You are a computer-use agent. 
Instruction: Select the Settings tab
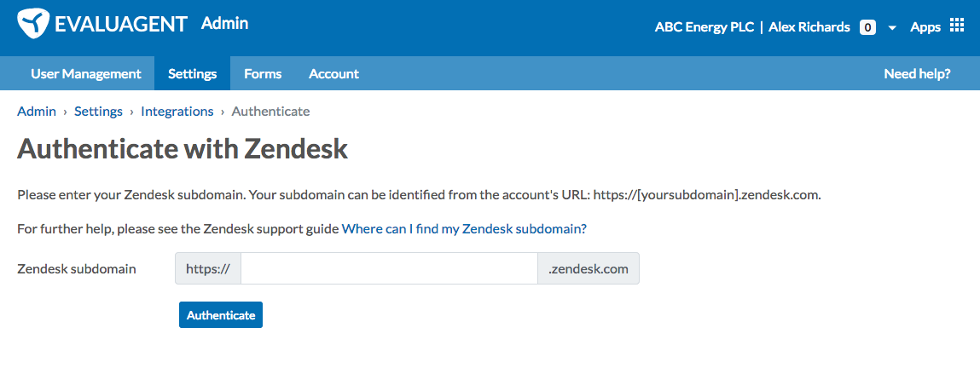193,74
